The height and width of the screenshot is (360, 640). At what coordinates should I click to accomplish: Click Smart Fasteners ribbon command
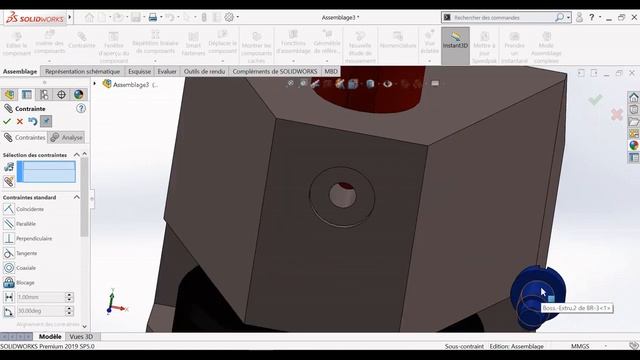[x=193, y=45]
